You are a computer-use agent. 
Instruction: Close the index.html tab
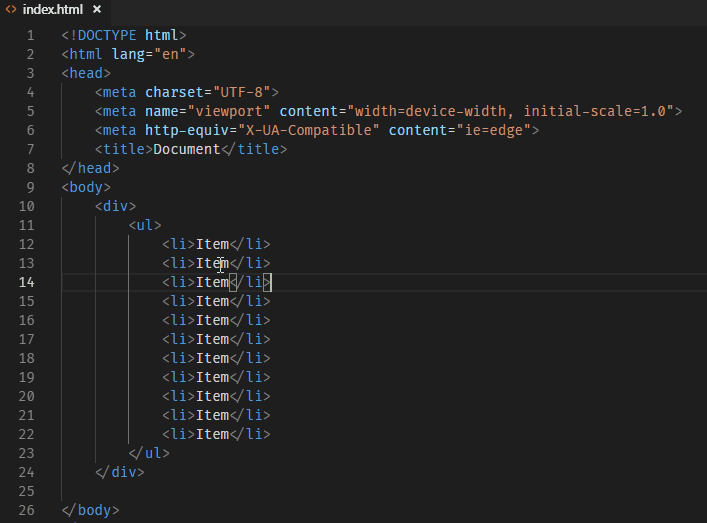(x=97, y=9)
